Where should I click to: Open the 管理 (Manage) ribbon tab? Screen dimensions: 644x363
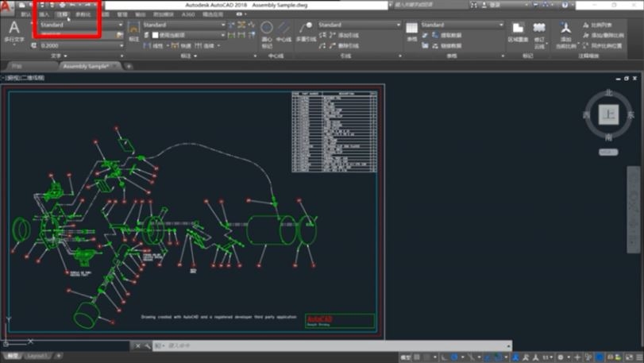click(x=122, y=14)
